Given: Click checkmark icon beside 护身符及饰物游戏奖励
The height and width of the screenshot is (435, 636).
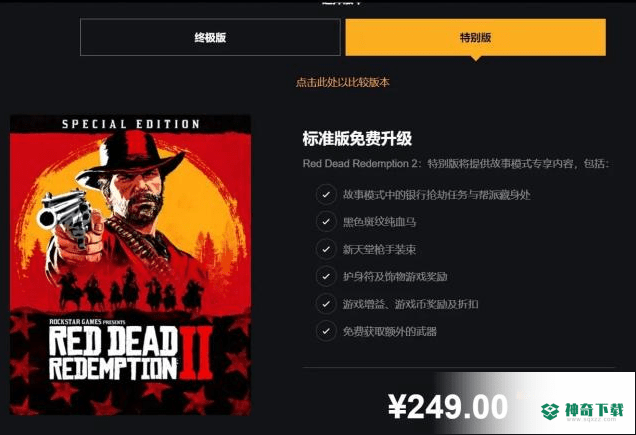Looking at the screenshot, I should coord(326,277).
